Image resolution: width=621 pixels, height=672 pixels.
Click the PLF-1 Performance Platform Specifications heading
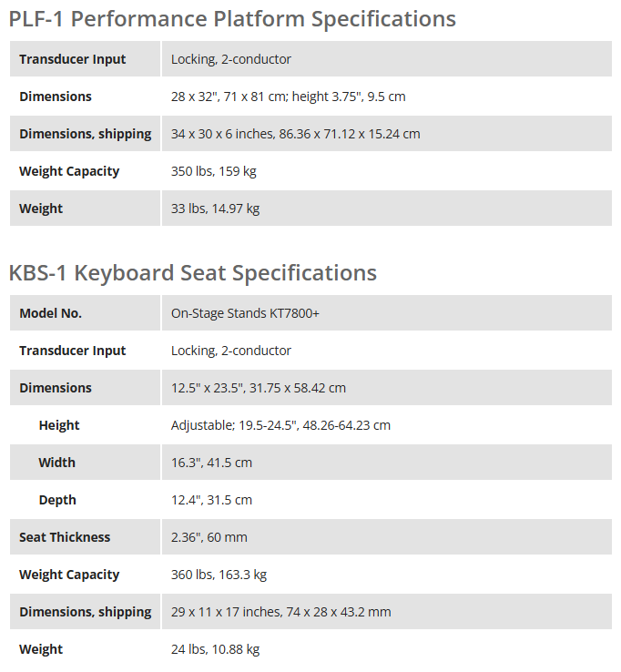click(232, 18)
